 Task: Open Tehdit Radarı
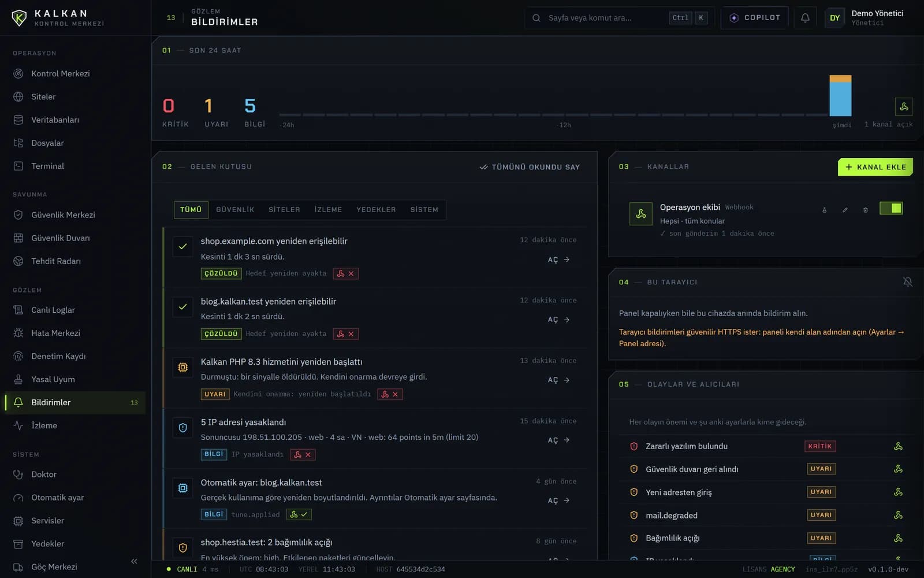pyautogui.click(x=75, y=261)
